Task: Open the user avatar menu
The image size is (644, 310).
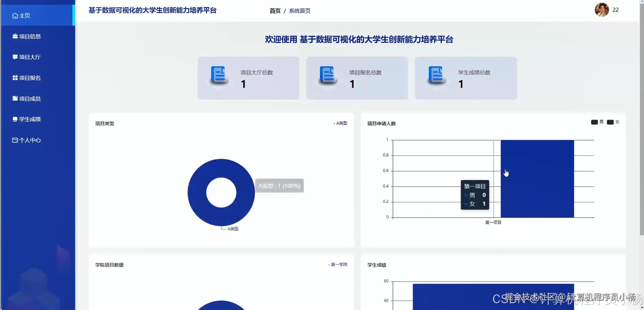Action: pyautogui.click(x=602, y=10)
